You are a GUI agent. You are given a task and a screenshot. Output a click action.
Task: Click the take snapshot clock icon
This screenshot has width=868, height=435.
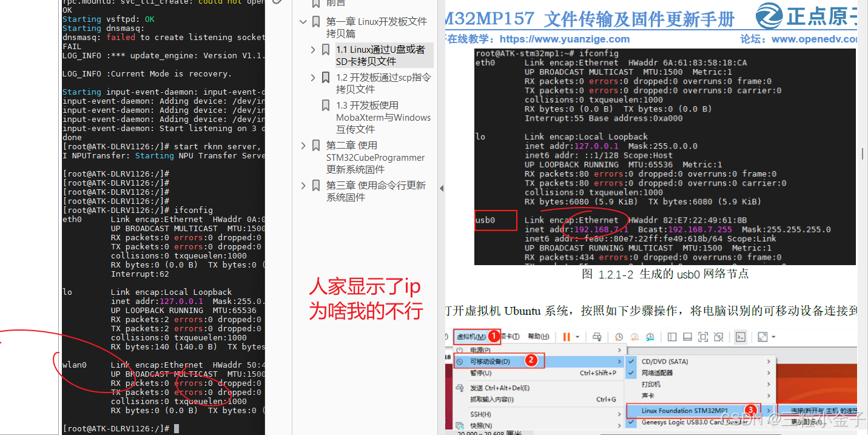click(619, 337)
